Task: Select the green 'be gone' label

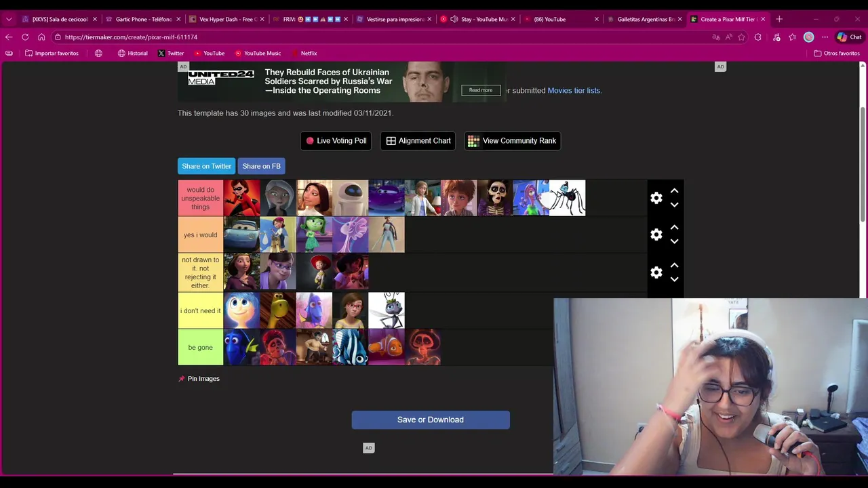Action: click(200, 347)
